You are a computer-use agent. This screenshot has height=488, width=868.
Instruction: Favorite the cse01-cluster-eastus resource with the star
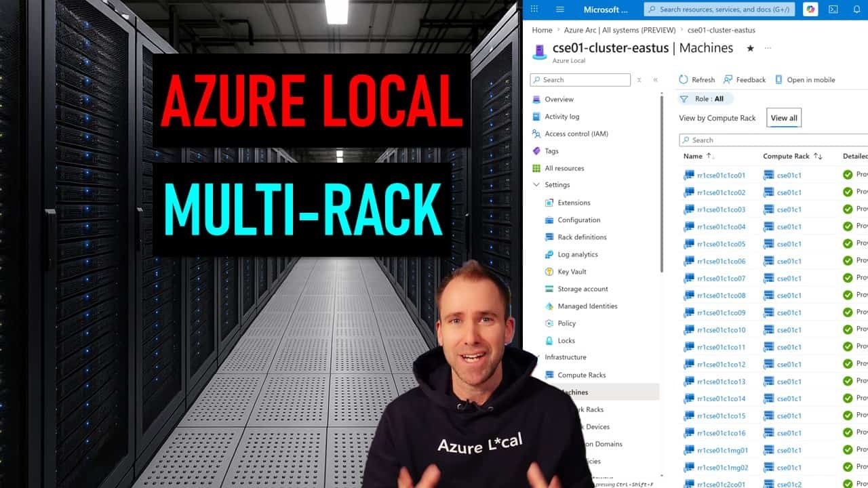[750, 48]
